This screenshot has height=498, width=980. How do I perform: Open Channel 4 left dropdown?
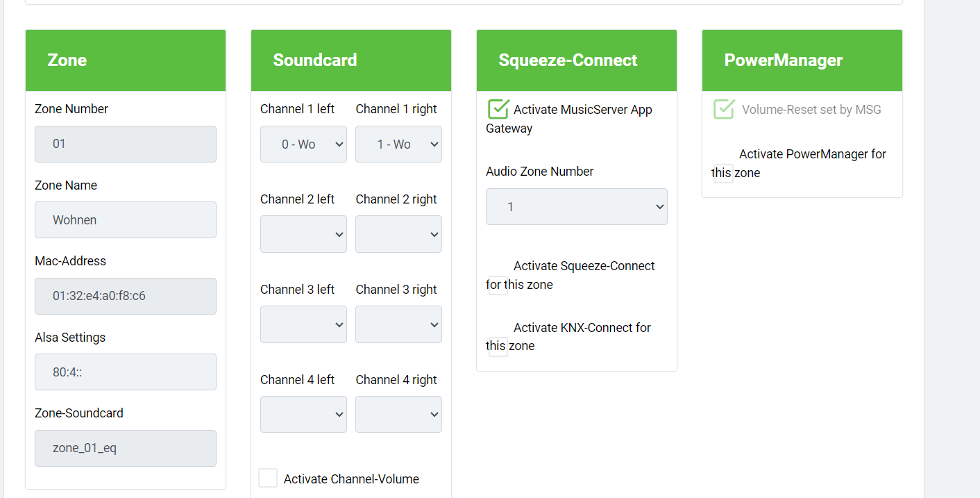pos(303,415)
